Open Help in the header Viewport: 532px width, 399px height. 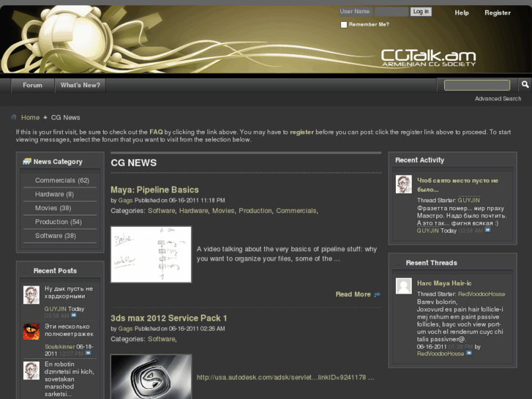click(462, 13)
